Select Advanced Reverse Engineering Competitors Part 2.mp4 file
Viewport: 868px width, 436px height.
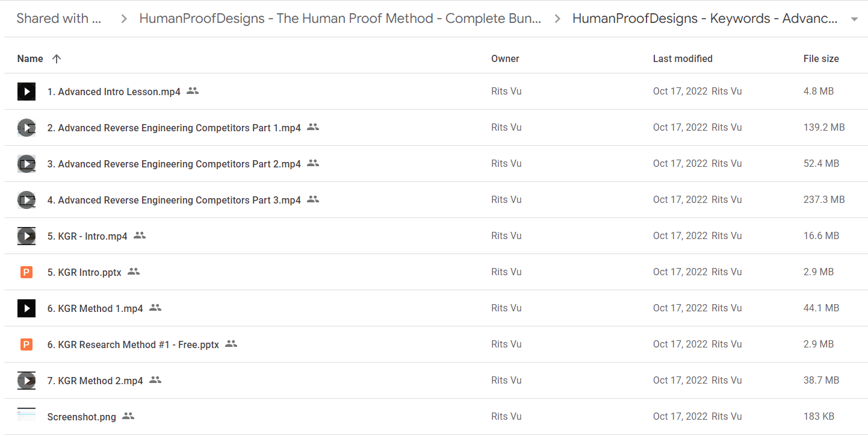click(436, 164)
